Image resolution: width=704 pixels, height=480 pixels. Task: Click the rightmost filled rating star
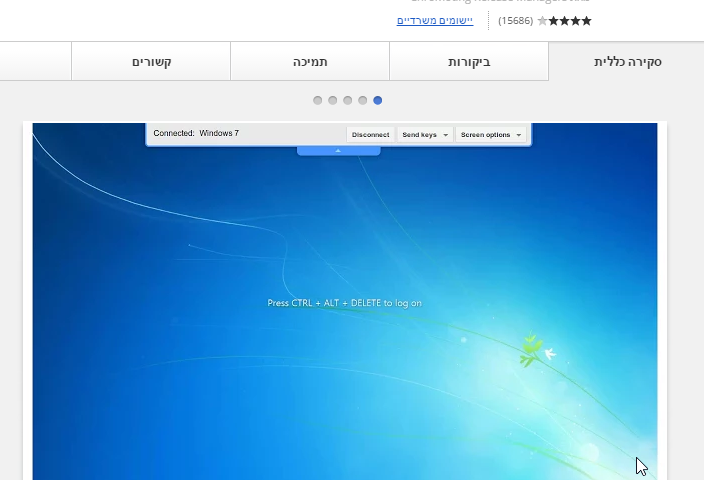pyautogui.click(x=586, y=21)
